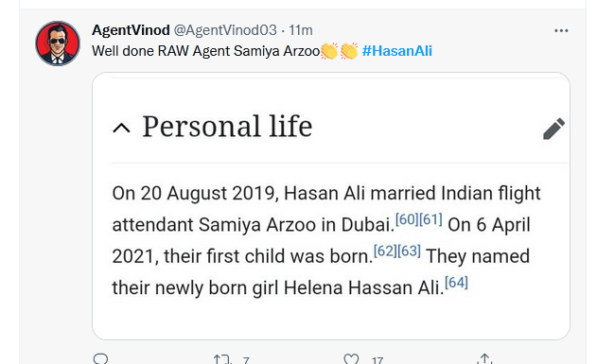The width and height of the screenshot is (597, 364).
Task: Click citation reference [61]
Action: tap(430, 219)
